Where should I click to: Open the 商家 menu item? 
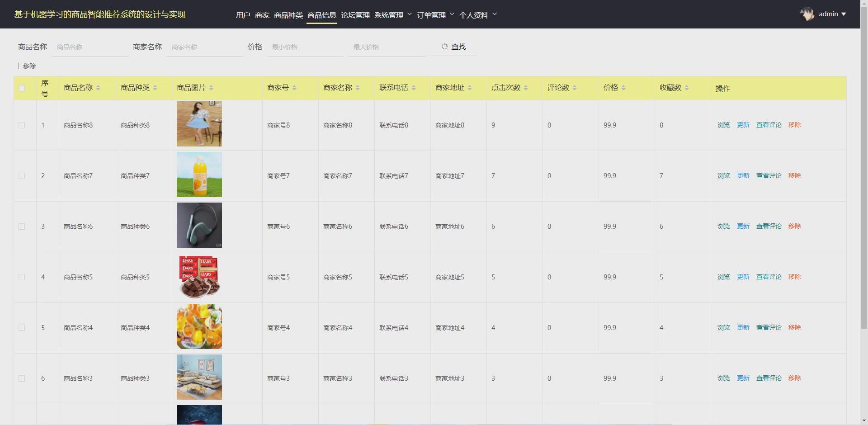click(x=262, y=15)
